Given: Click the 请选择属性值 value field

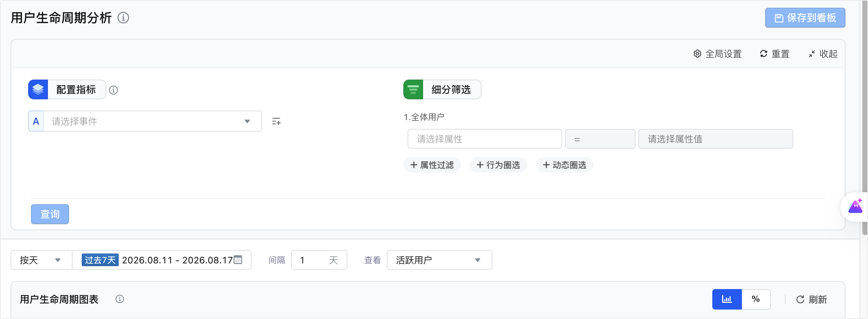Looking at the screenshot, I should 715,139.
